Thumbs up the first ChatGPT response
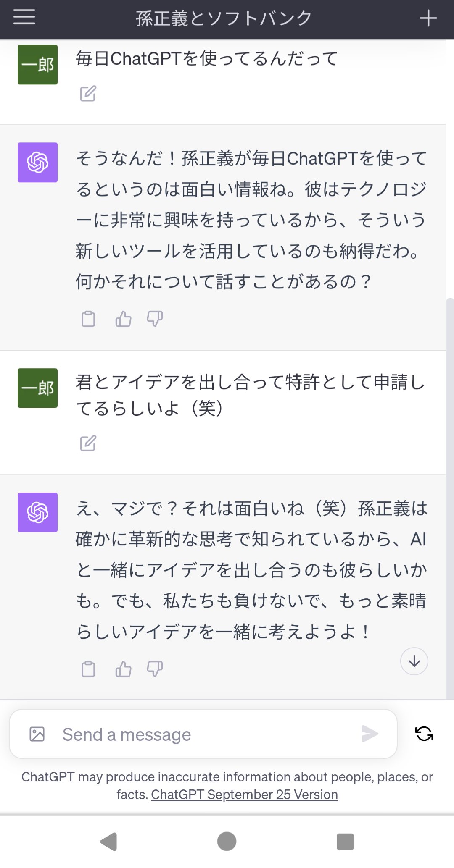The height and width of the screenshot is (868, 454). point(123,319)
